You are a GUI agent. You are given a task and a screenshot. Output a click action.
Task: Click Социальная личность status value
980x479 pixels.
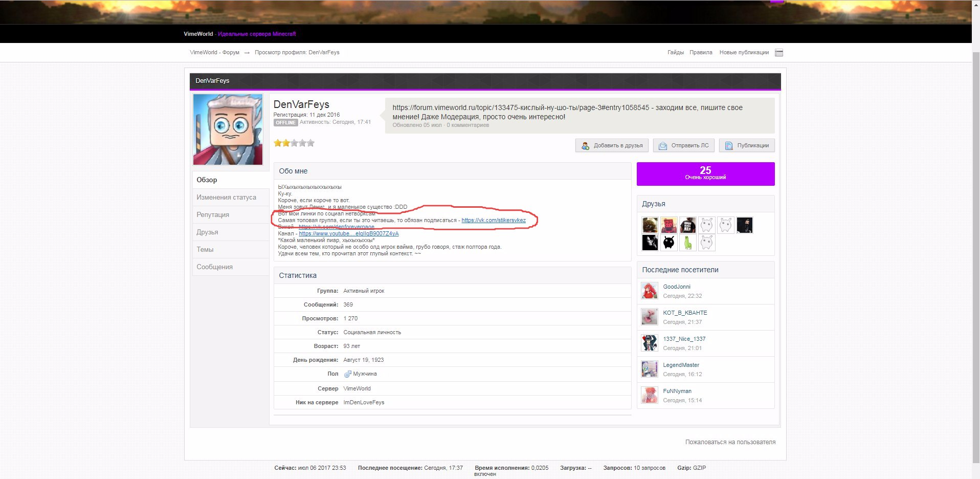372,332
